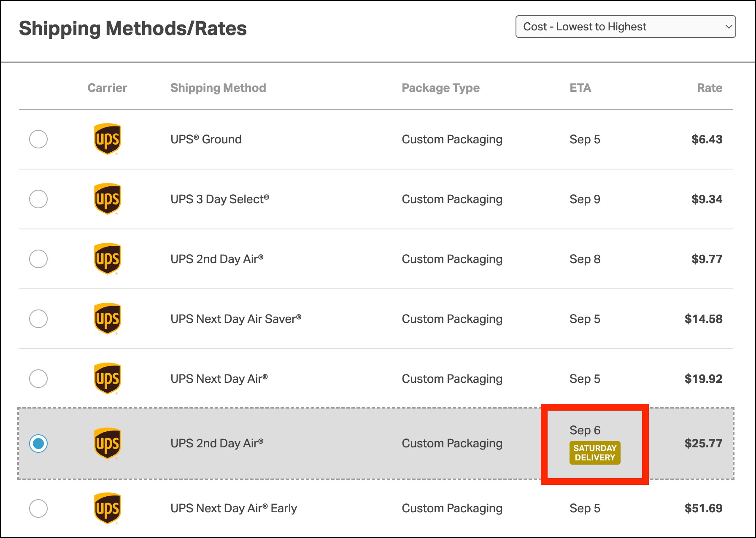Click the UPS logo in the Ground row
Screen dimensions: 756x538
click(x=107, y=139)
